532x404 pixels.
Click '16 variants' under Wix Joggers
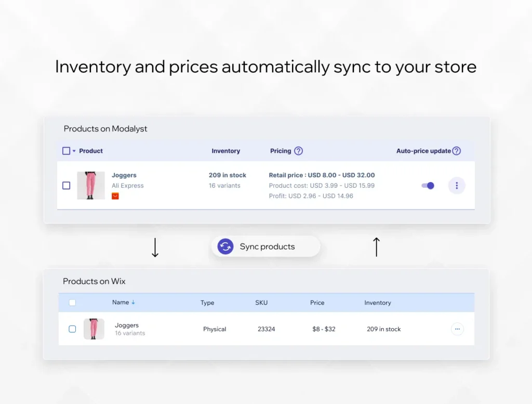click(130, 333)
